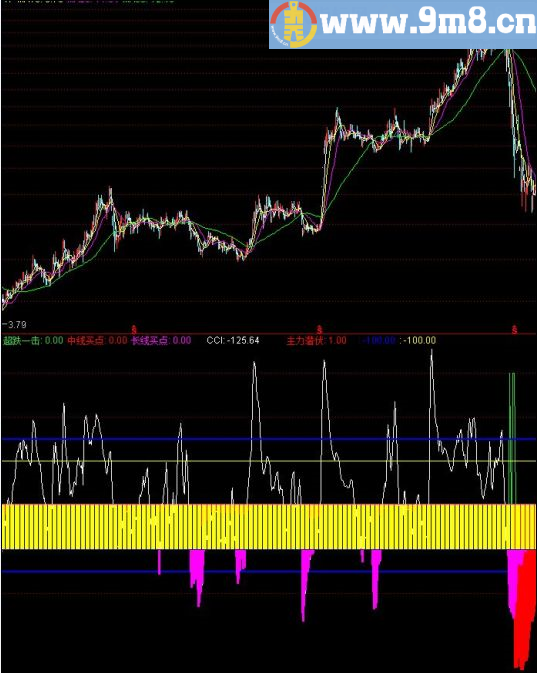
Task: Click the large red histogram block
Action: pos(525,609)
